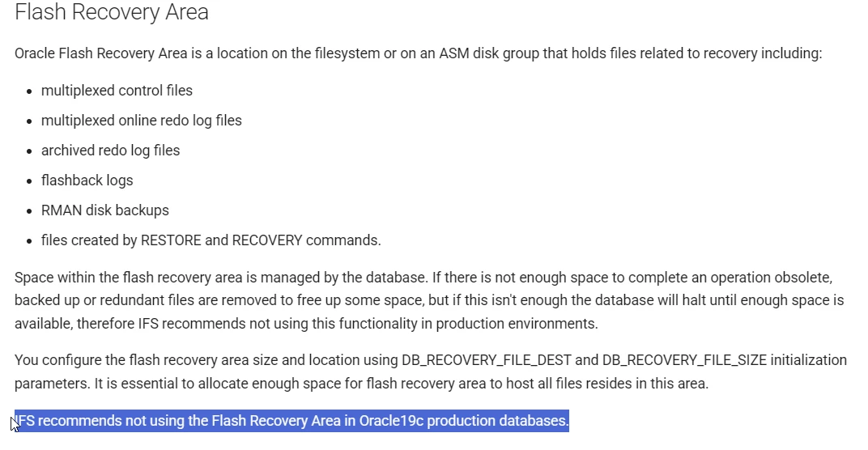Click the flashback logs bullet item
Image resolution: width=868 pixels, height=450 pixels.
click(x=87, y=180)
